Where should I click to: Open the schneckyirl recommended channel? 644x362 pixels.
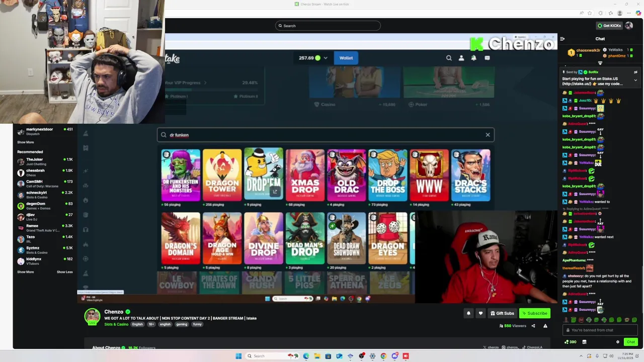[45, 195]
